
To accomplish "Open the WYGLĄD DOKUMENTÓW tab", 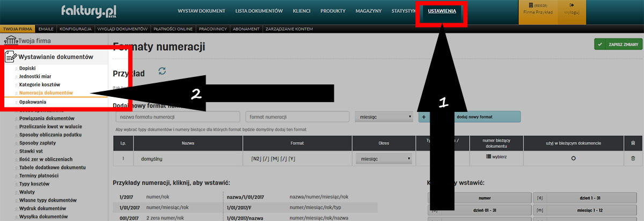I will tap(122, 28).
